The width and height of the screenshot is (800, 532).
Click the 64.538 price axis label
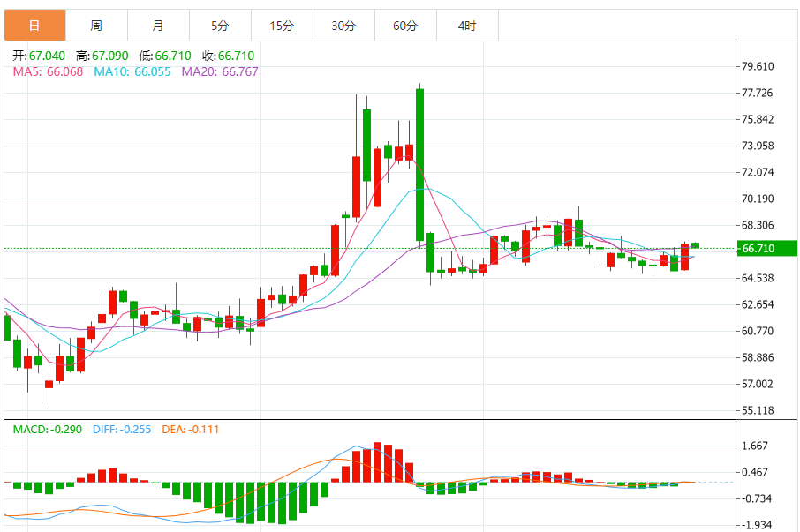(758, 278)
